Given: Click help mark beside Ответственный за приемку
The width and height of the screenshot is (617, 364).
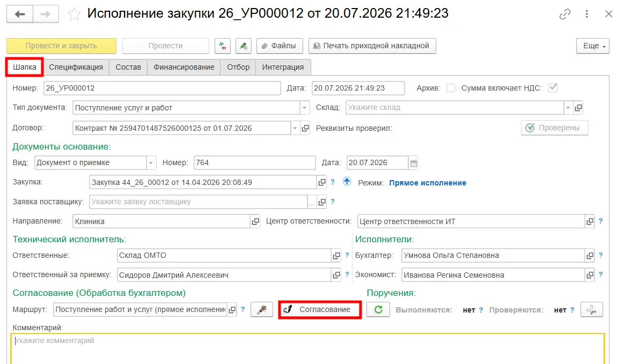Looking at the screenshot, I should pyautogui.click(x=347, y=275).
